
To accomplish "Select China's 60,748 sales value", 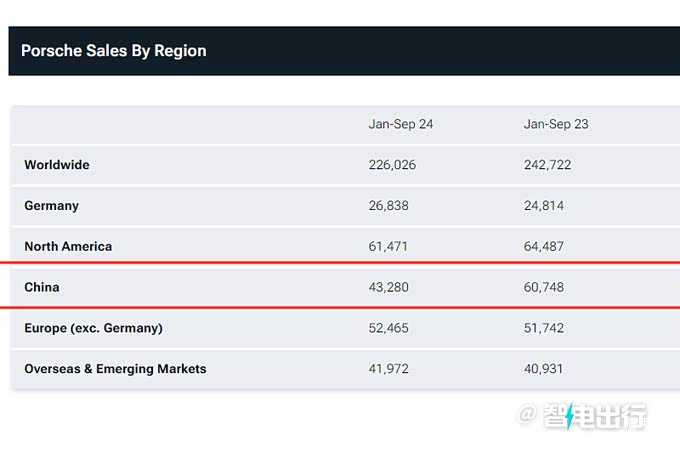I will (543, 287).
